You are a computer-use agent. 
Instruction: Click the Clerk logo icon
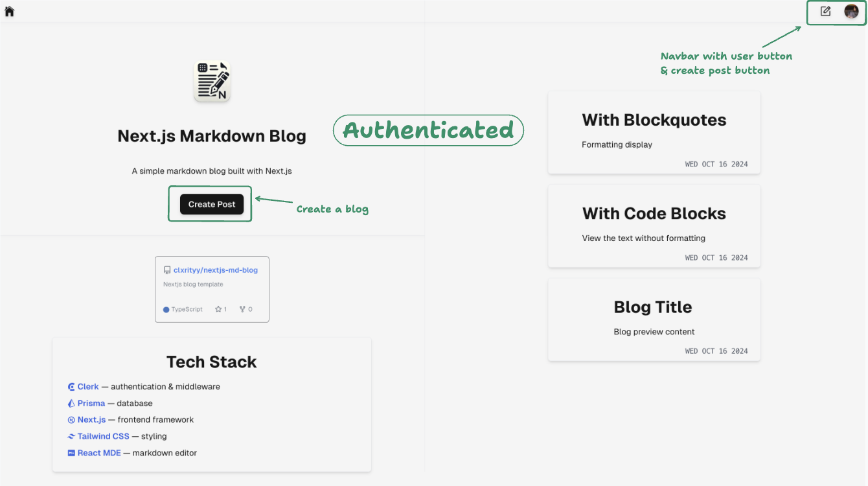tap(71, 387)
